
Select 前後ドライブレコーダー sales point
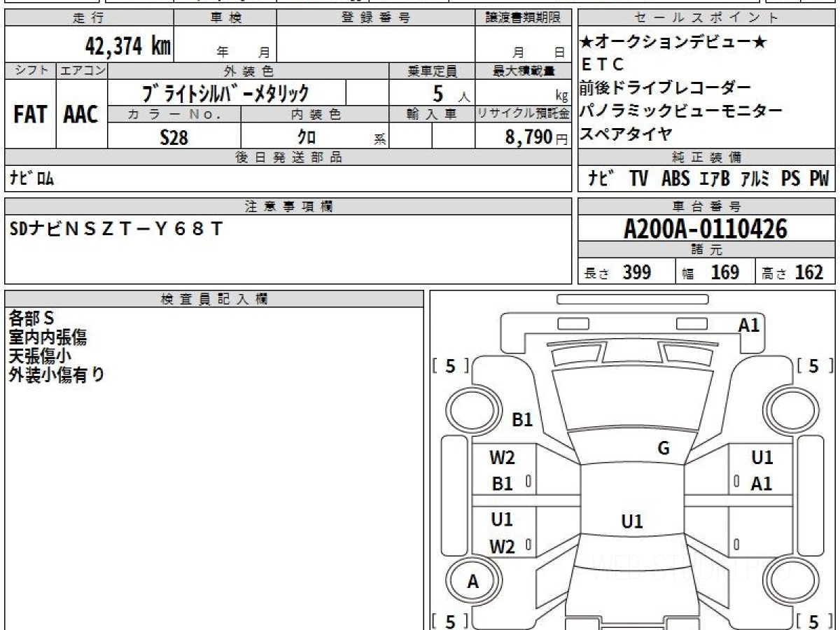click(665, 87)
